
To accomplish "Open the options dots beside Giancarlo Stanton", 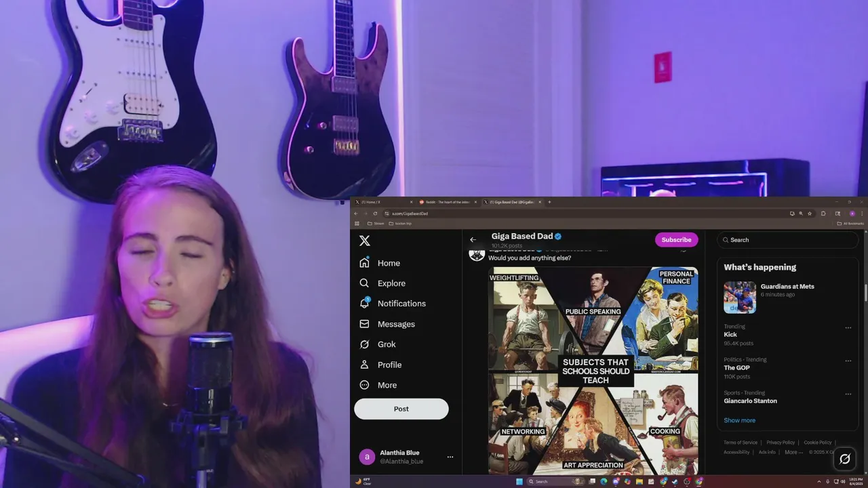I will click(x=848, y=394).
